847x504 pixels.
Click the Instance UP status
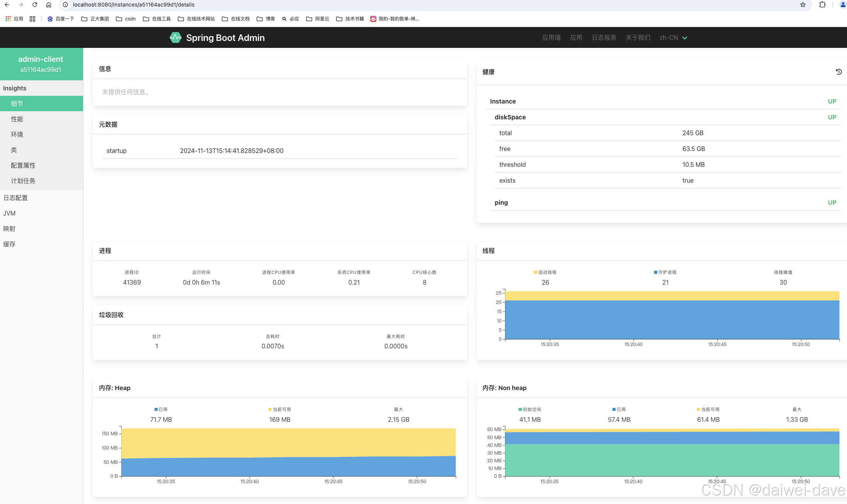tap(832, 101)
